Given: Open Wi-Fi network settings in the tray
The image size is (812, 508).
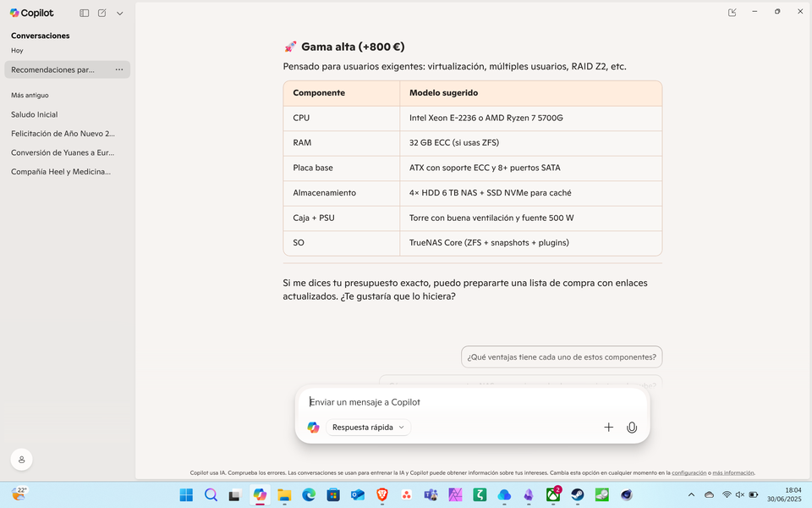Looking at the screenshot, I should point(727,495).
